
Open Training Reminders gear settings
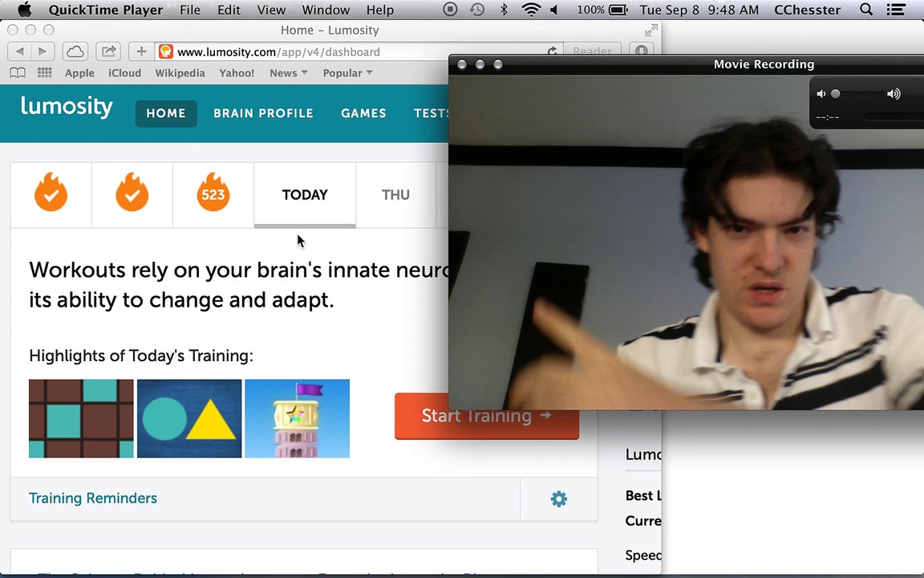tap(558, 499)
